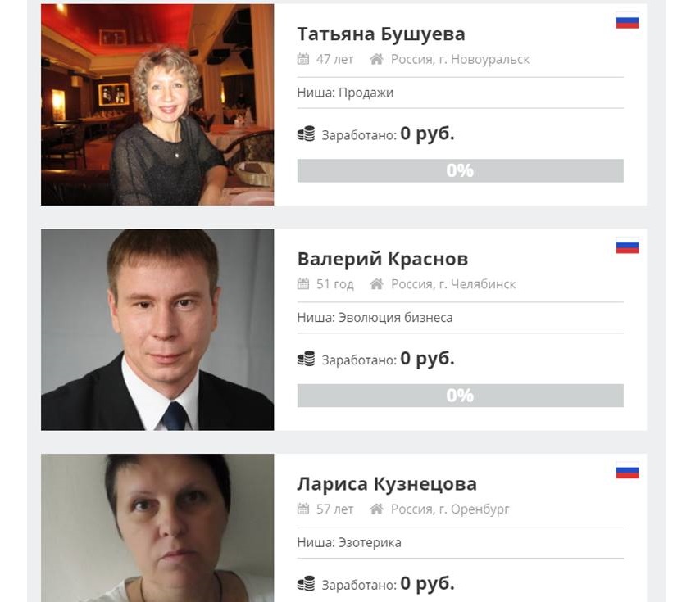
Task: Click the Russian flag on Валерий Краснов's card
Action: point(627,247)
